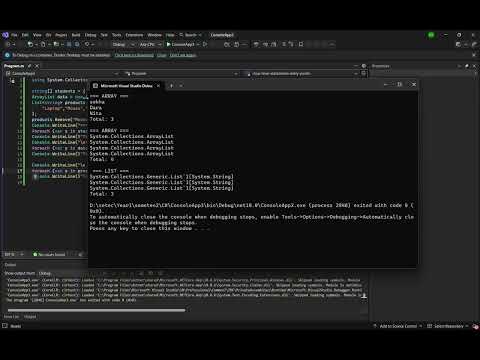Click the green account avatar icon
This screenshot has width=480, height=360.
click(x=431, y=35)
